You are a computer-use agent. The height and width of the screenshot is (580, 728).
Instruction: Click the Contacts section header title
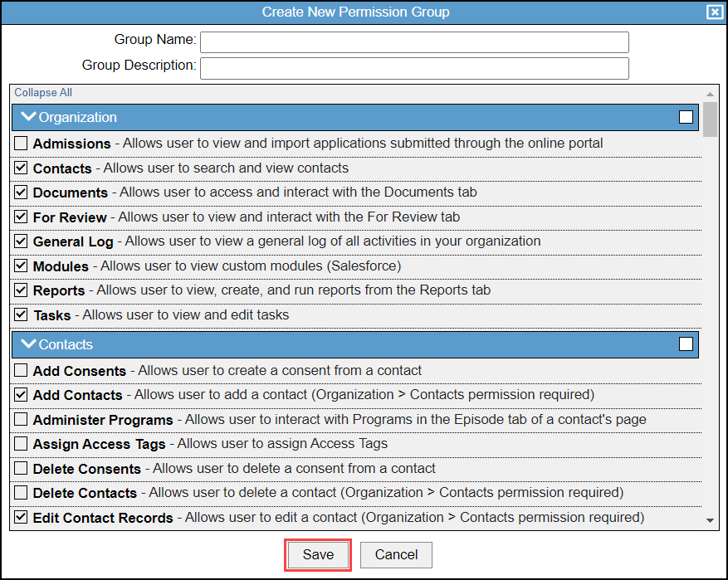coord(66,344)
